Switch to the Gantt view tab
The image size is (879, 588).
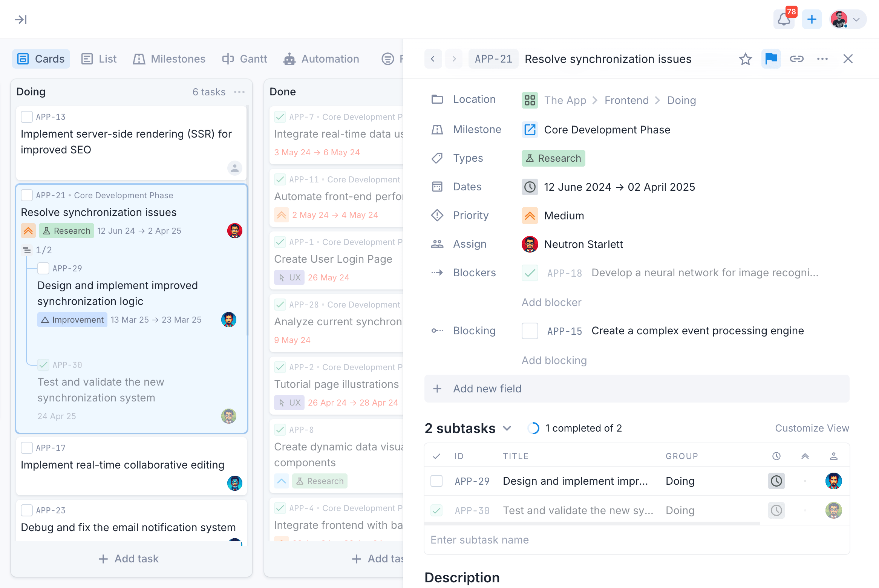(x=245, y=59)
